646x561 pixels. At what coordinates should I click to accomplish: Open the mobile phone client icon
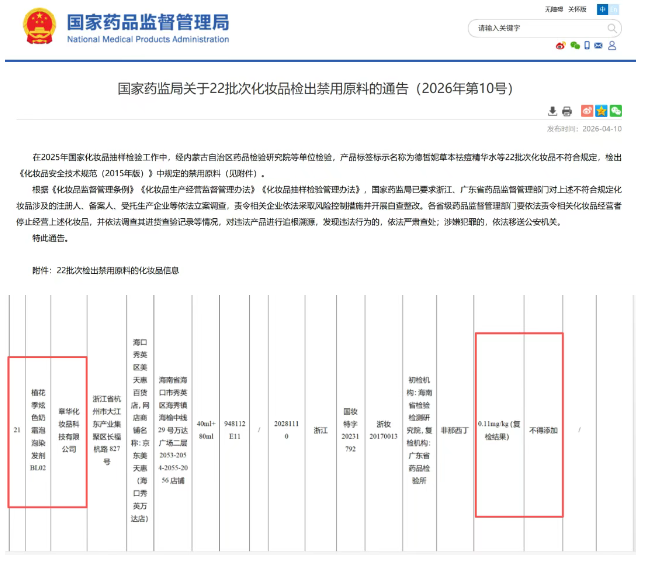point(587,45)
